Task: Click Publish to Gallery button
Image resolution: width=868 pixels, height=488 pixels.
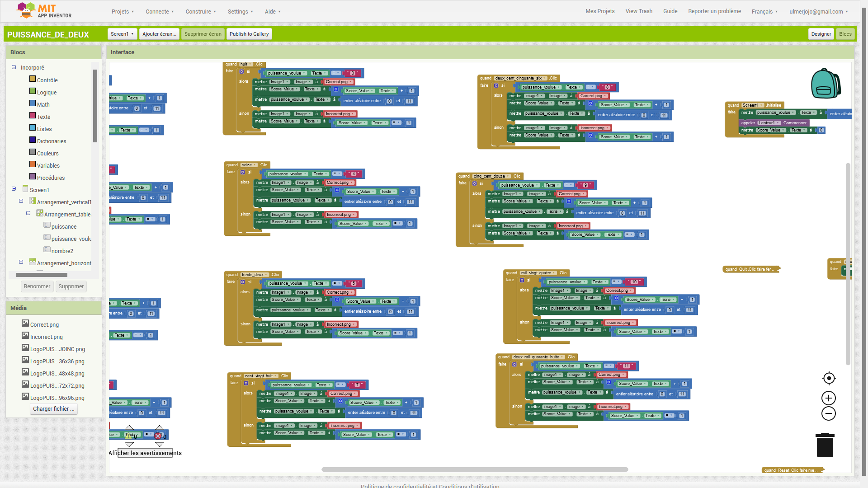Action: (249, 34)
